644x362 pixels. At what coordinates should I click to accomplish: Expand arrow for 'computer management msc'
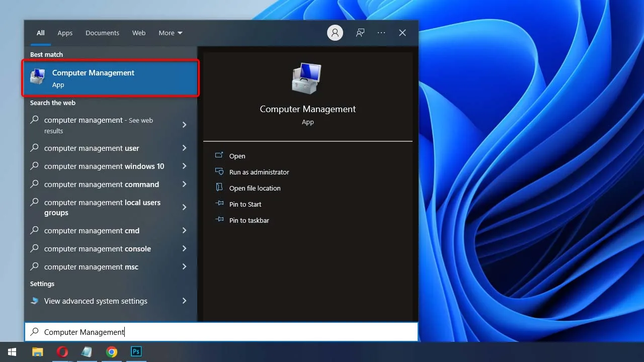click(184, 266)
